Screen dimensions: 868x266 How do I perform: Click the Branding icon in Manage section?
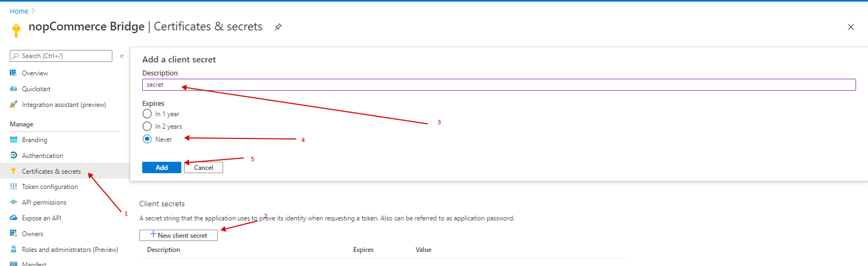13,140
